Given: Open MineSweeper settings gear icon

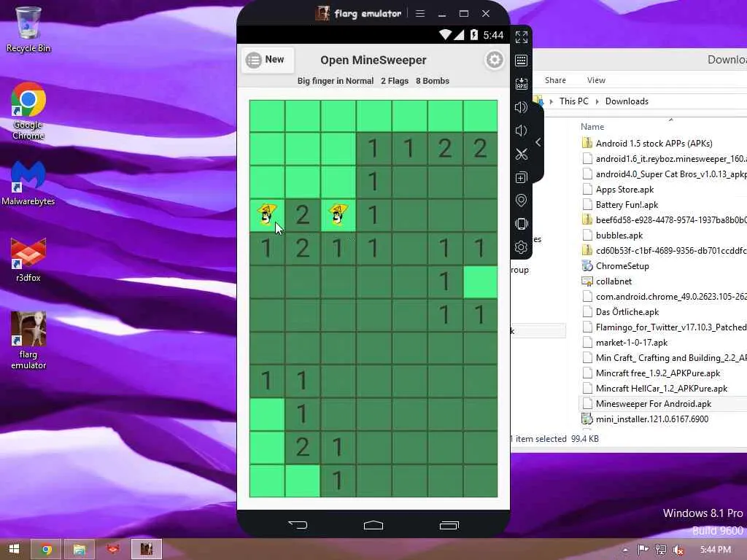Looking at the screenshot, I should 495,60.
